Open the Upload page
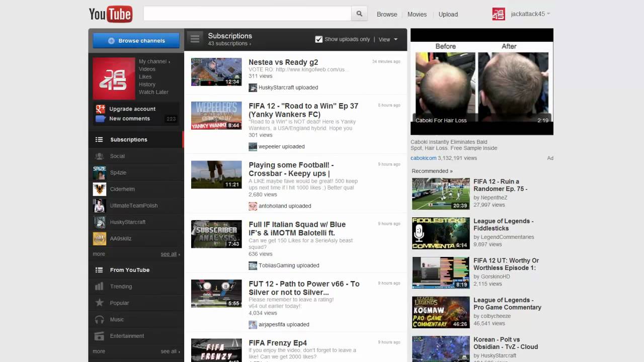 tap(448, 14)
